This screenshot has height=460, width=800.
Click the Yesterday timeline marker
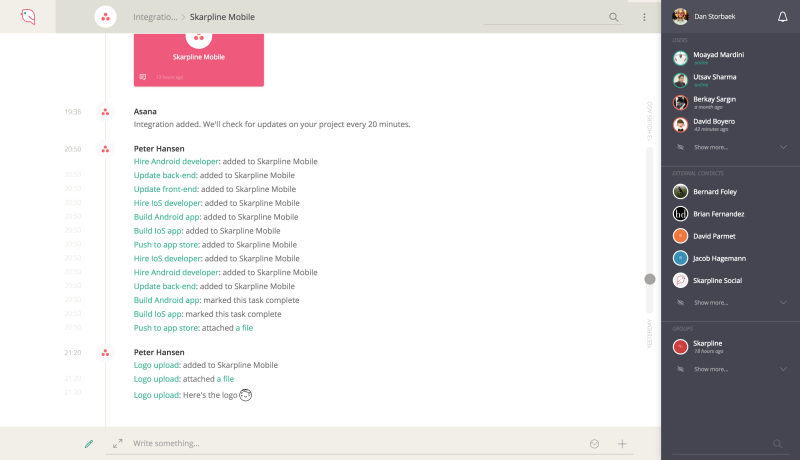pos(649,334)
